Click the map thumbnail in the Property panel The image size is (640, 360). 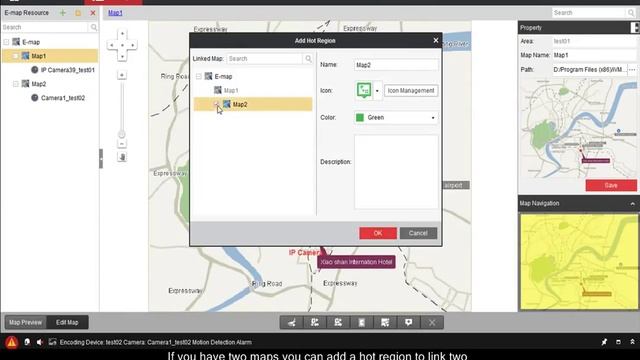click(578, 128)
